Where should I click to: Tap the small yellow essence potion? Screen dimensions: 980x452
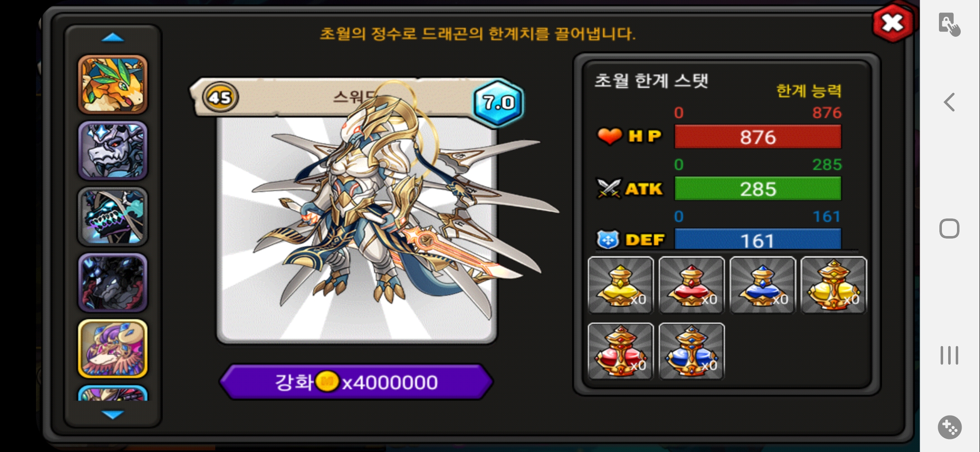621,285
